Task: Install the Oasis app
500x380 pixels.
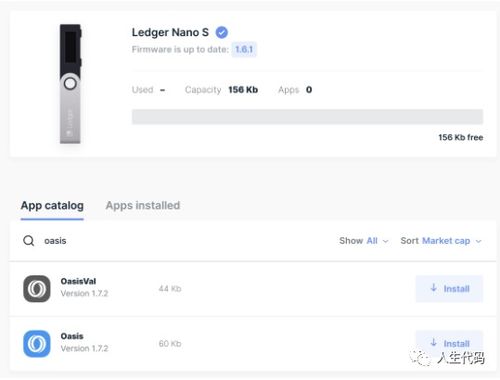Action: pyautogui.click(x=449, y=343)
